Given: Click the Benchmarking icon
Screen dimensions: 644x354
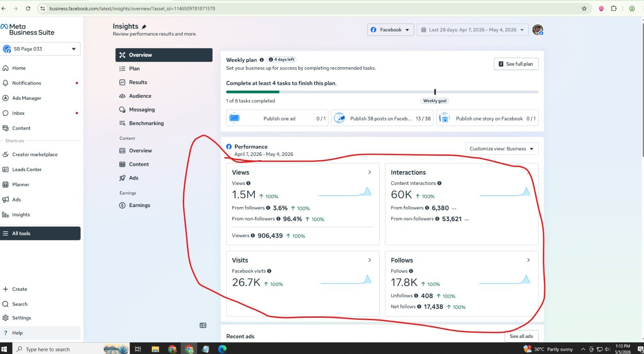Looking at the screenshot, I should click(122, 123).
